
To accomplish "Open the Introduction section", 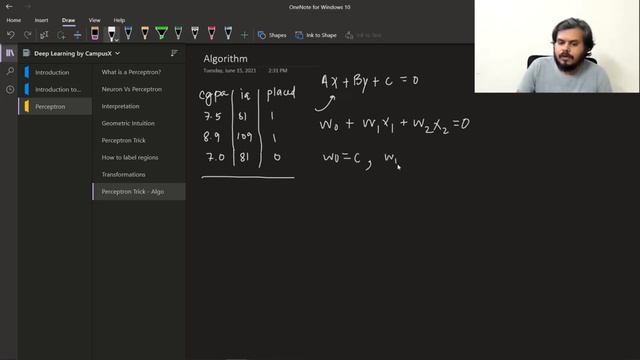I will (x=55, y=72).
